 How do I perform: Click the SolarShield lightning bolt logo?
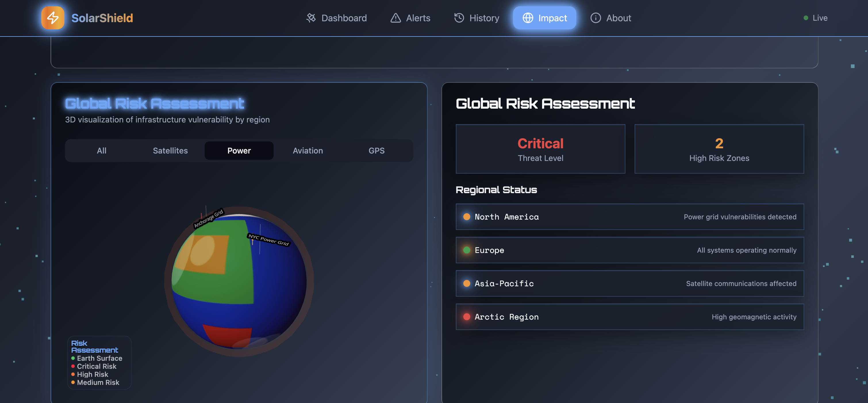tap(53, 18)
